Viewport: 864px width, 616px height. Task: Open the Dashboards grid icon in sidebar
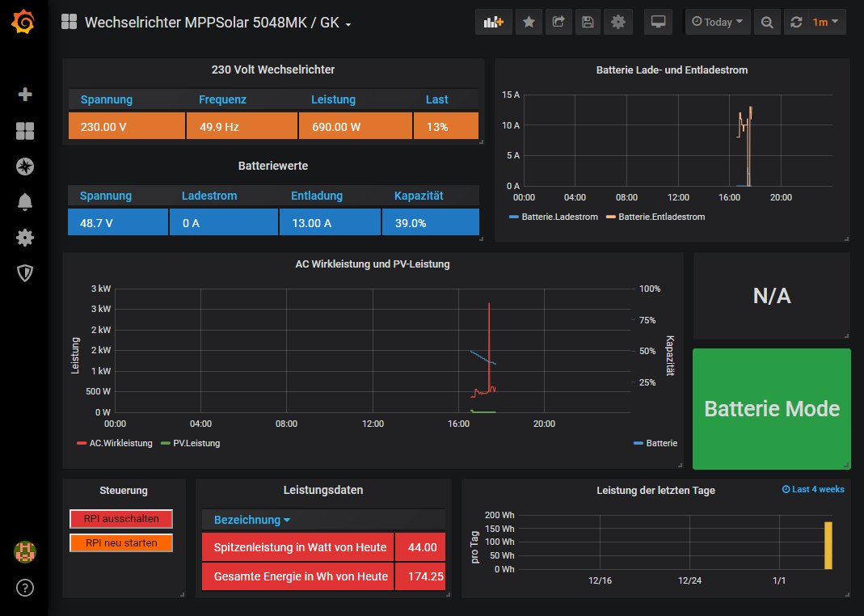tap(25, 131)
